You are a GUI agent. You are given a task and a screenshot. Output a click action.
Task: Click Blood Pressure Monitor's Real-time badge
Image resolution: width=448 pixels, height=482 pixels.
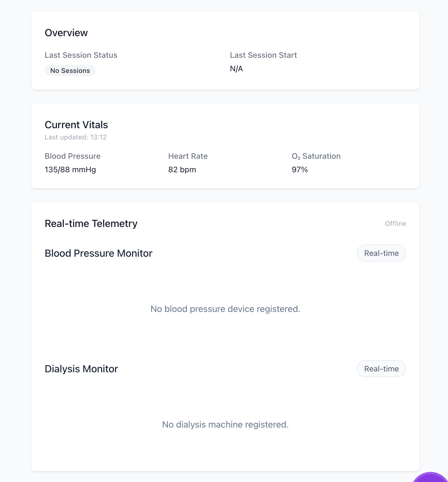click(x=381, y=253)
